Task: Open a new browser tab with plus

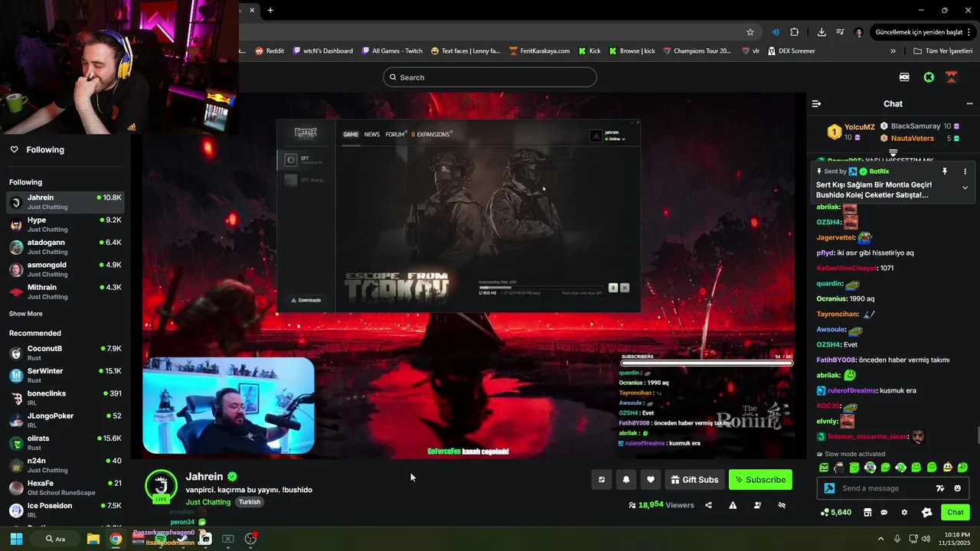Action: coord(270,10)
